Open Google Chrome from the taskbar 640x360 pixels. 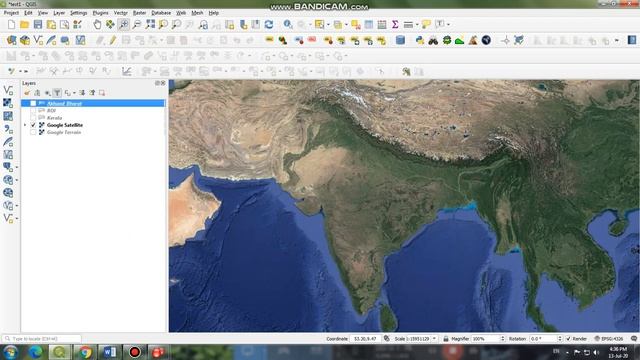pos(85,352)
